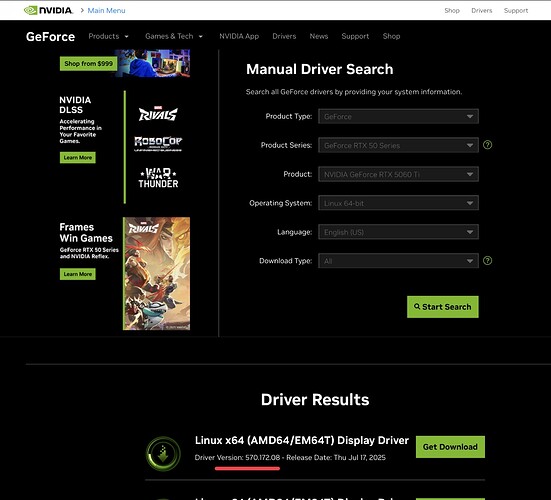Click the RoboCop logo

pyautogui.click(x=158, y=143)
